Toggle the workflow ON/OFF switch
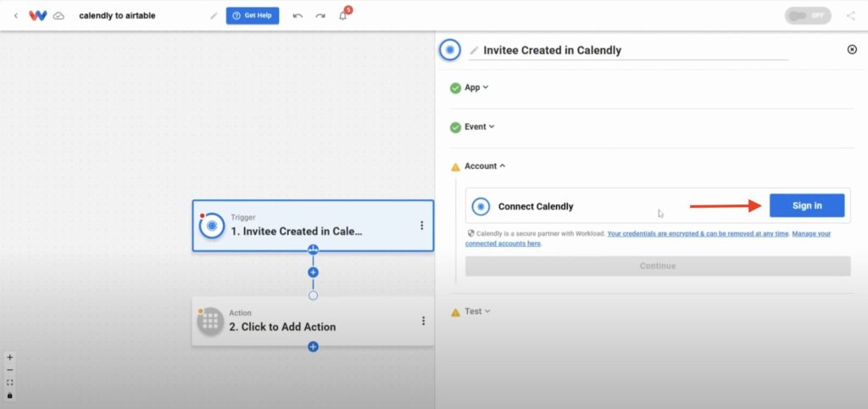This screenshot has width=868, height=409. click(808, 15)
